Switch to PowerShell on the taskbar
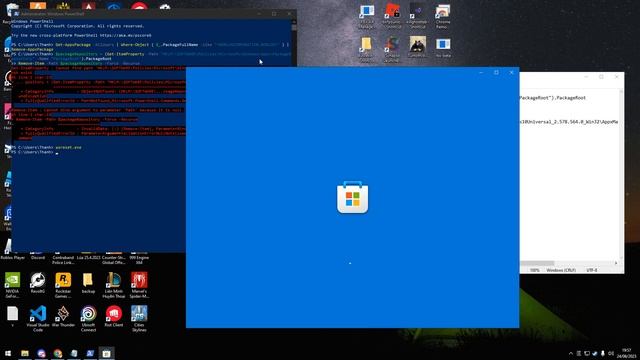The width and height of the screenshot is (640, 360). coord(90,353)
